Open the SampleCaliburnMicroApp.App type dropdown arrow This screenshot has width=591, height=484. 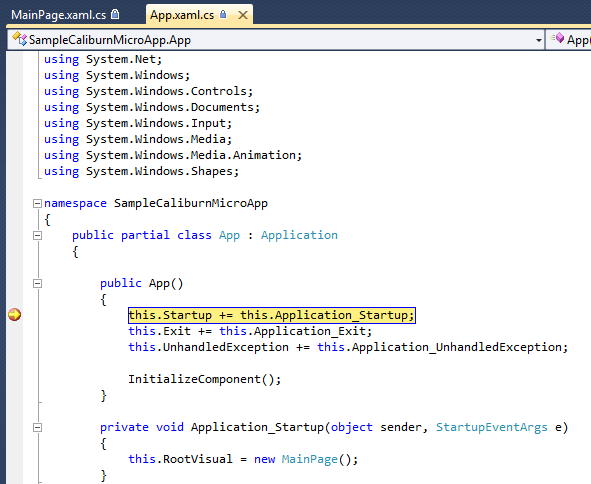539,40
